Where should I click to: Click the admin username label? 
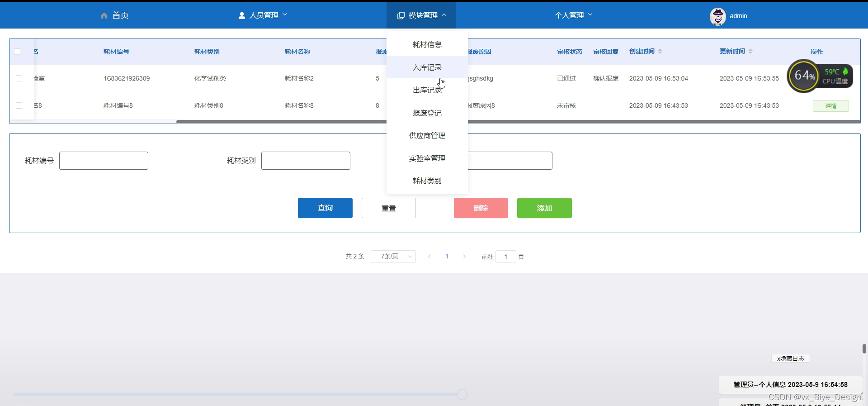(x=738, y=16)
